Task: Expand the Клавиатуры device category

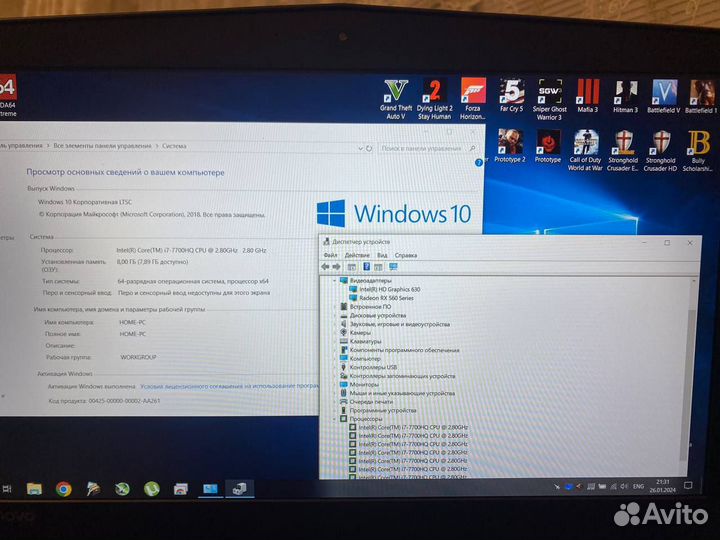Action: click(x=334, y=341)
